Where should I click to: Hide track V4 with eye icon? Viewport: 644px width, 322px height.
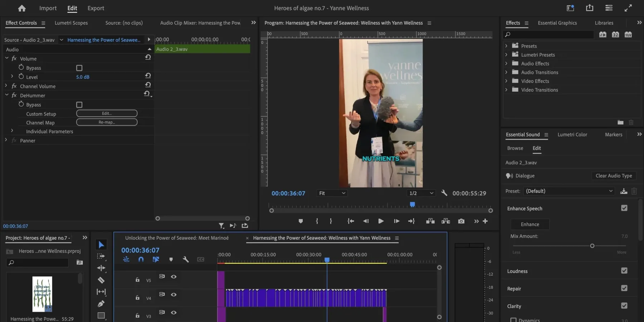point(174,294)
